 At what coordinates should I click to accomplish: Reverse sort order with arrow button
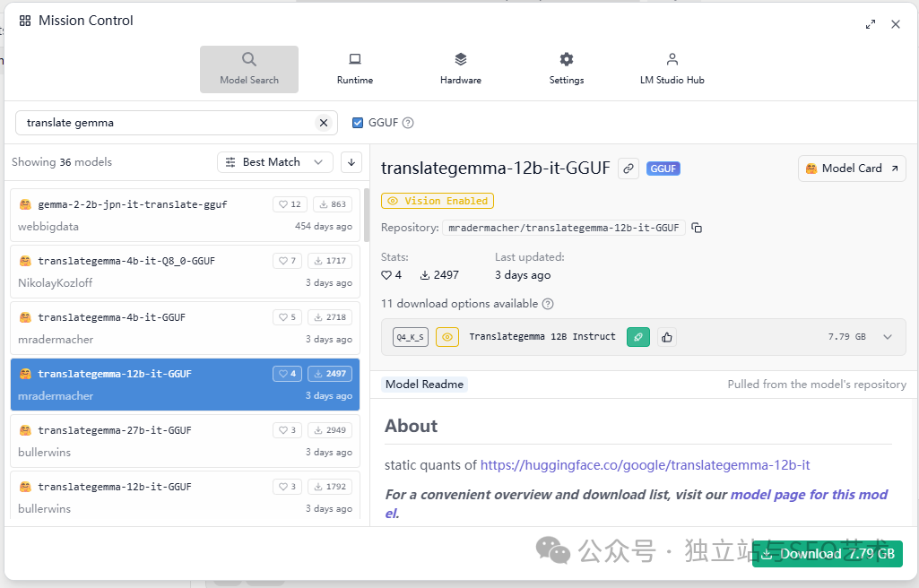coord(351,162)
